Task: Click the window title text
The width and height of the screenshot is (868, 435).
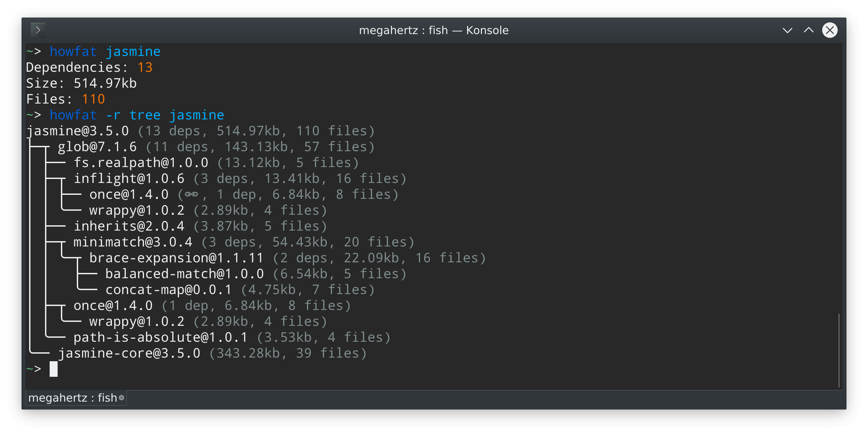Action: pos(434,30)
